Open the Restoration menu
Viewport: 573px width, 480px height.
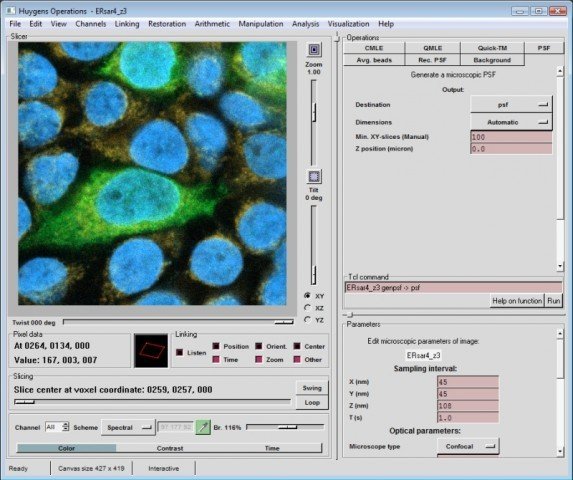pos(167,24)
